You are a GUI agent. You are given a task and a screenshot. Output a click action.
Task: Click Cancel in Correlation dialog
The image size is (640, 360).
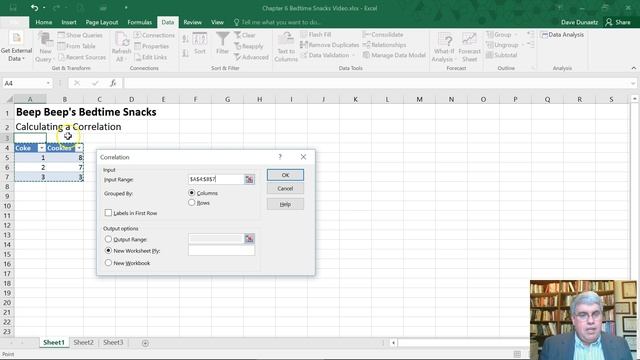click(x=285, y=189)
